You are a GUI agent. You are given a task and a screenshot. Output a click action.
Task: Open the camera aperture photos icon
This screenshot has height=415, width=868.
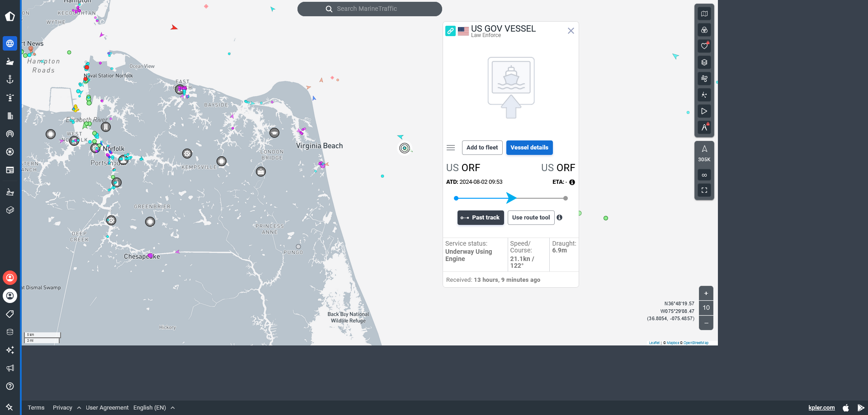10,152
